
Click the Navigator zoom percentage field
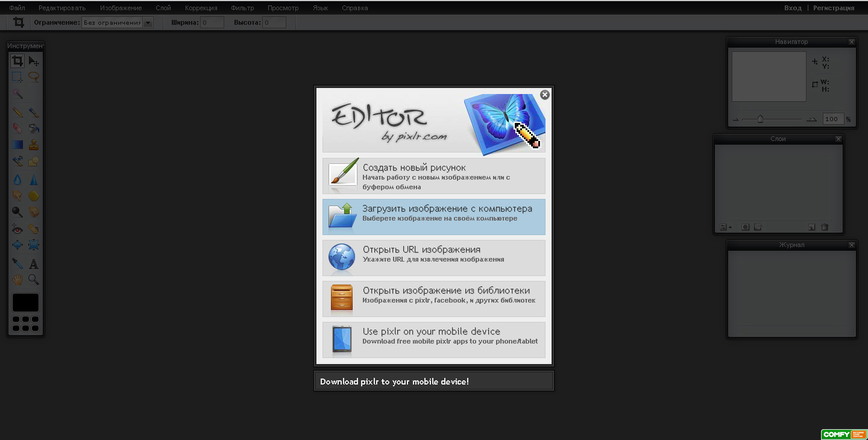pos(833,119)
